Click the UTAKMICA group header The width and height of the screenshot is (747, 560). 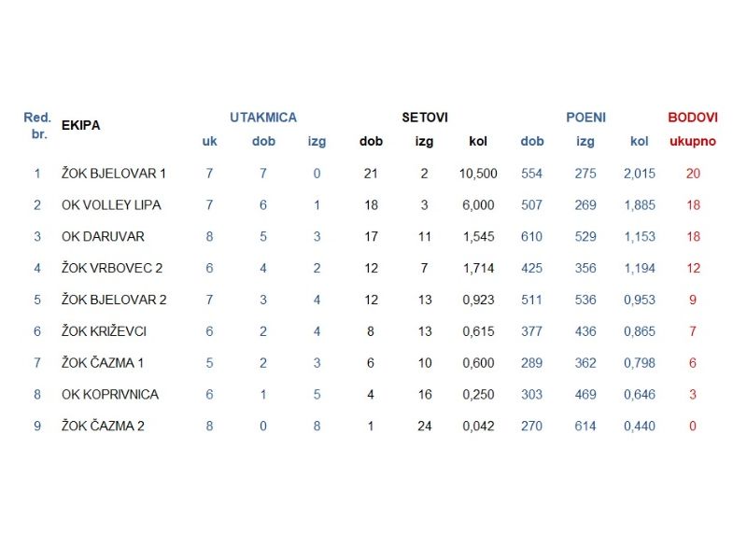[x=263, y=118]
